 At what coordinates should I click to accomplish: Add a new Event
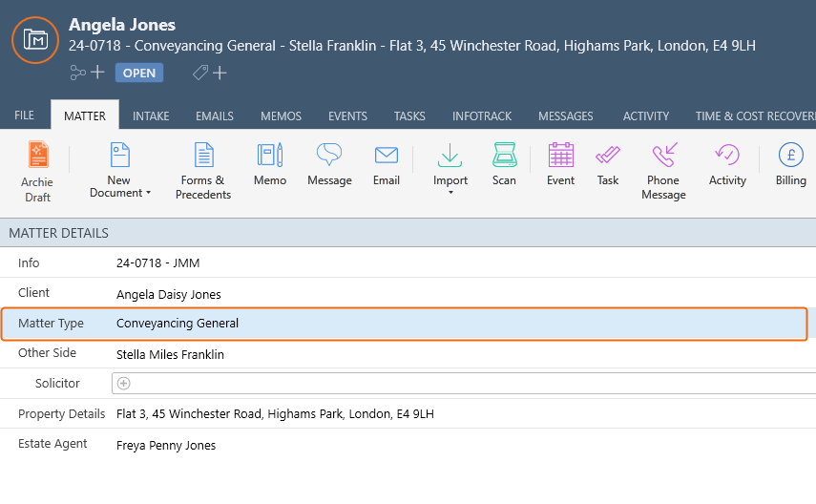(560, 164)
